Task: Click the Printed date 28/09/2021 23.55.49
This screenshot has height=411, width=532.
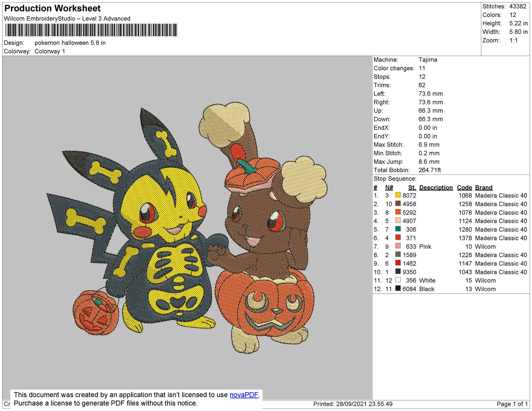Action: [353, 404]
